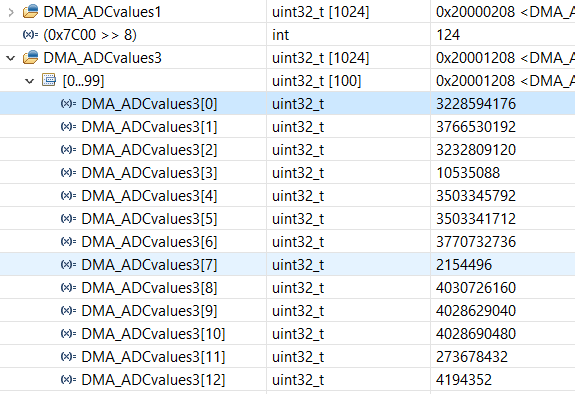
Task: Select the DMA_ADCvalues3[10] name
Action: [153, 334]
